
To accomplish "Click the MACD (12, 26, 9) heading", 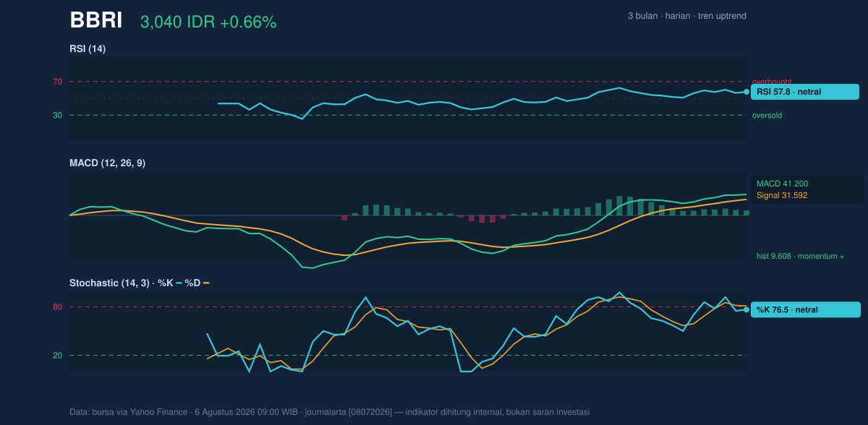I will (x=107, y=163).
